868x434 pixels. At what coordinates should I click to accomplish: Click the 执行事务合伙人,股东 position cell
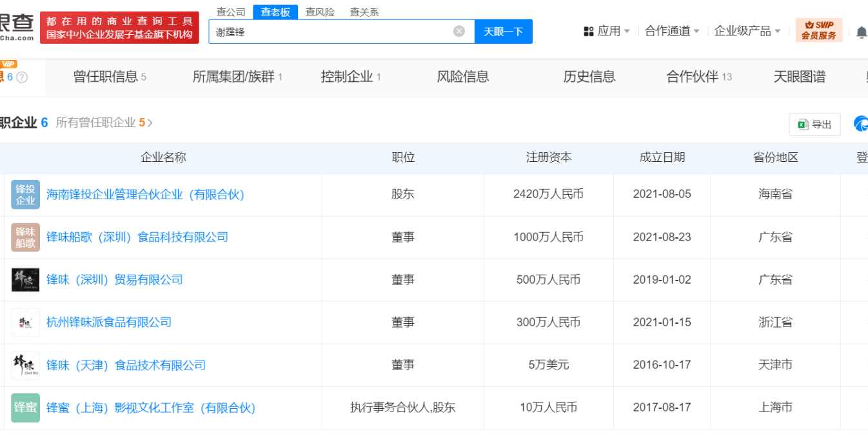(403, 408)
